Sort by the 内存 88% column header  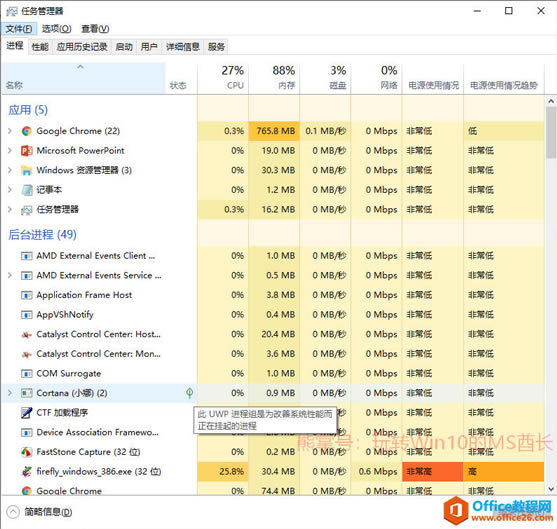pyautogui.click(x=274, y=79)
